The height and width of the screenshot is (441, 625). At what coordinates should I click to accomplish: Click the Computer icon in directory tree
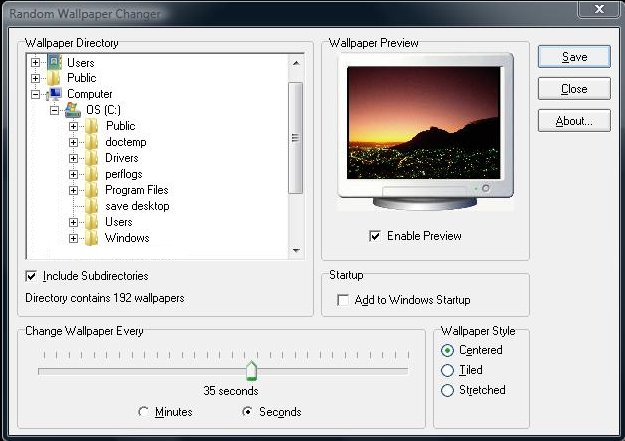point(55,94)
